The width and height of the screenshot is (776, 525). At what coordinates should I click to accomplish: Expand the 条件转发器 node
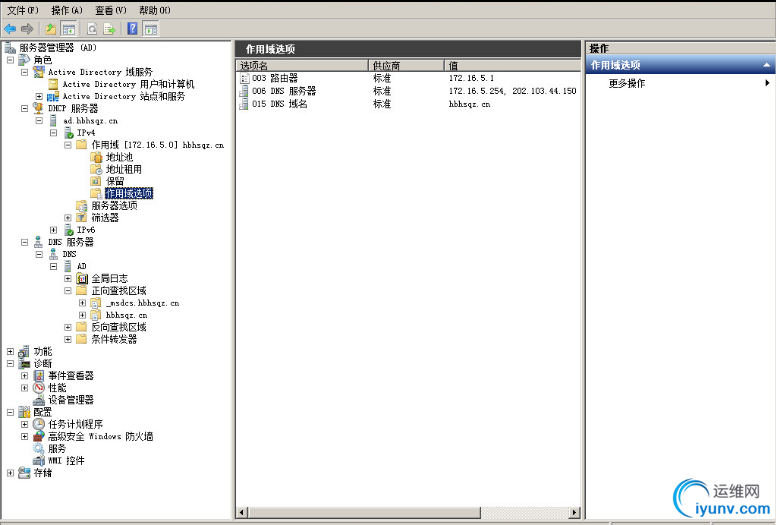pyautogui.click(x=68, y=339)
